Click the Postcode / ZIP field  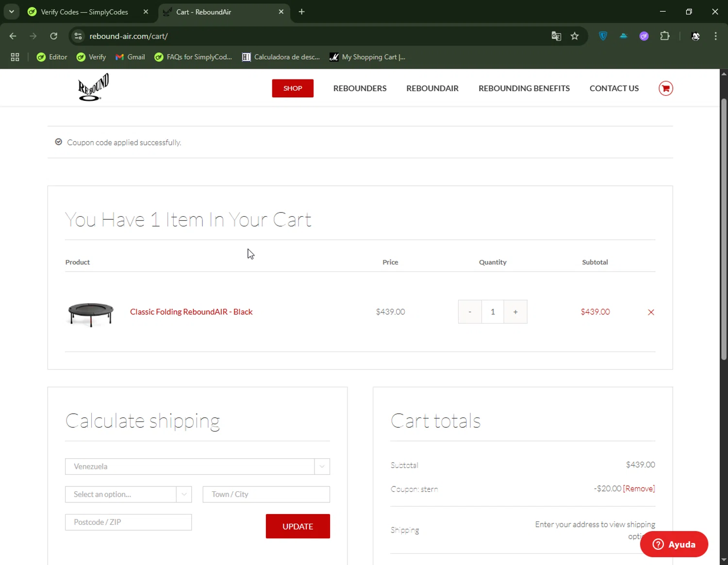coord(129,522)
